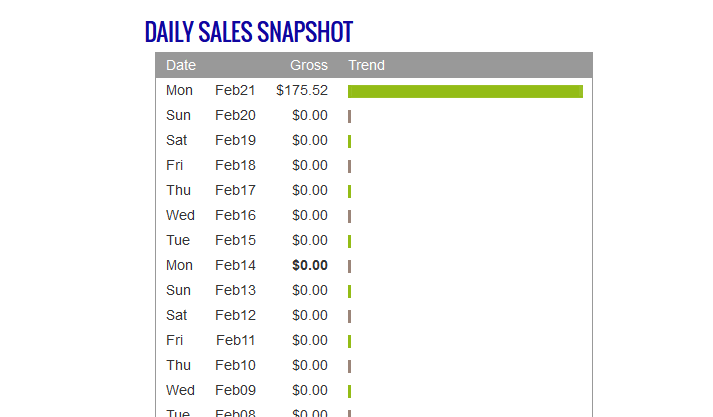Click the Sat Feb19 green trend marker
The image size is (713, 417).
(349, 141)
